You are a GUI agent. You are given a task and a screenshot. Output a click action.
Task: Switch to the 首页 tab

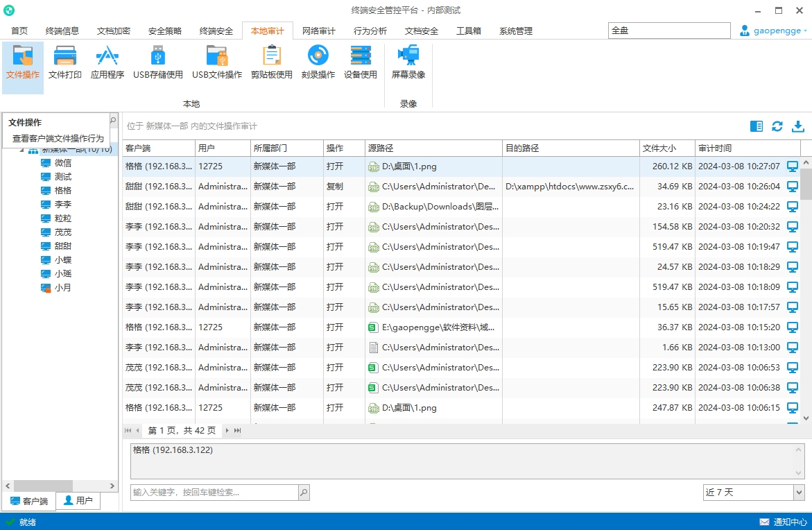click(19, 31)
